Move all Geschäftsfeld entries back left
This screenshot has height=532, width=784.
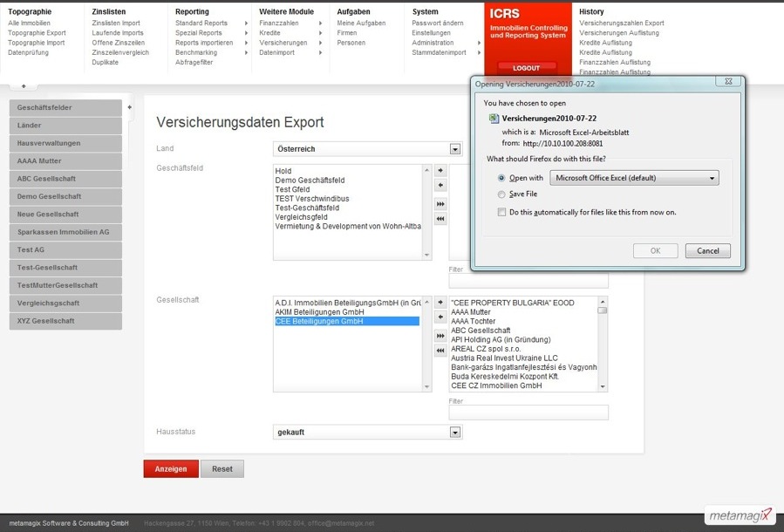(x=440, y=219)
